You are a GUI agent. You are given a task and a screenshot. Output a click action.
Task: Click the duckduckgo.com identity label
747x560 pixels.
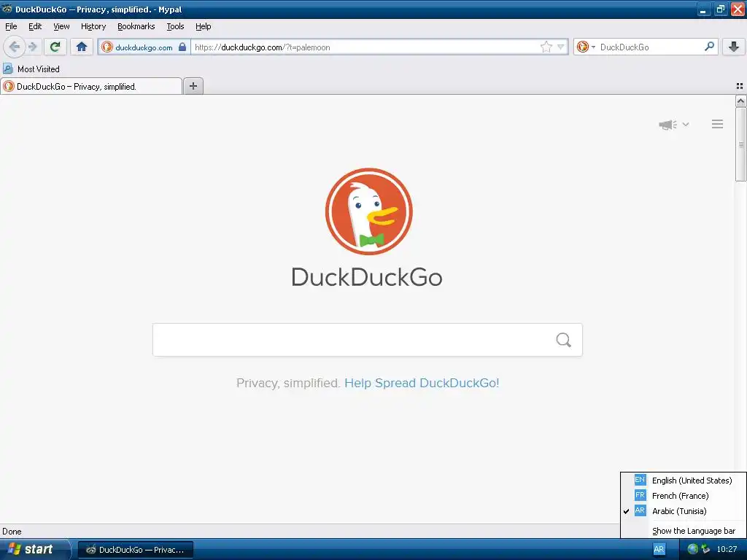(144, 47)
